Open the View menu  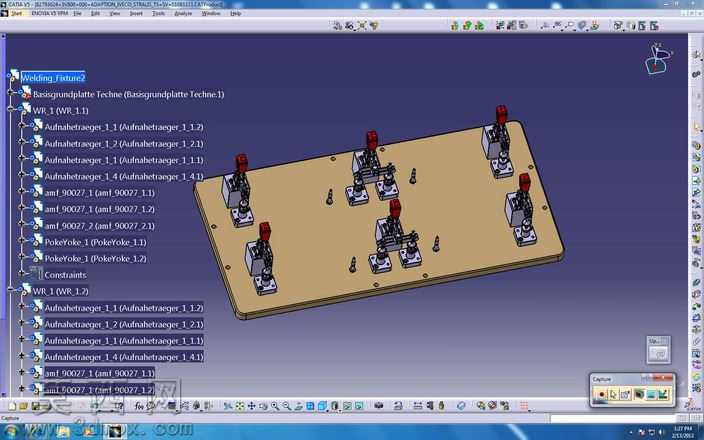[115, 13]
